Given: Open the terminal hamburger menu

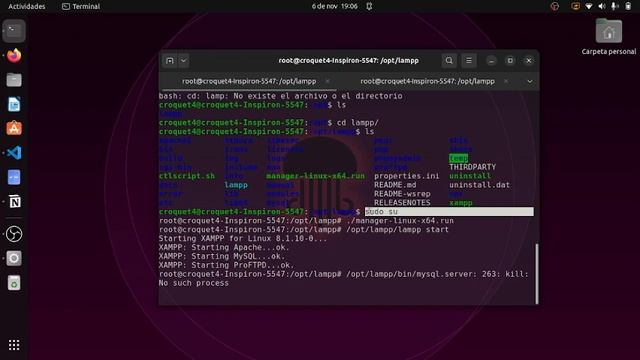Looking at the screenshot, I should [469, 61].
